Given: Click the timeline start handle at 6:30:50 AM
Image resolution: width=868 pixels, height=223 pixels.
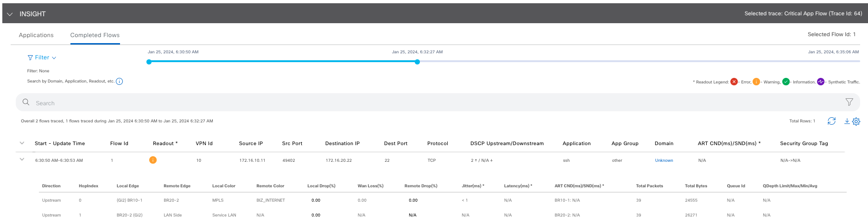Looking at the screenshot, I should pos(149,62).
